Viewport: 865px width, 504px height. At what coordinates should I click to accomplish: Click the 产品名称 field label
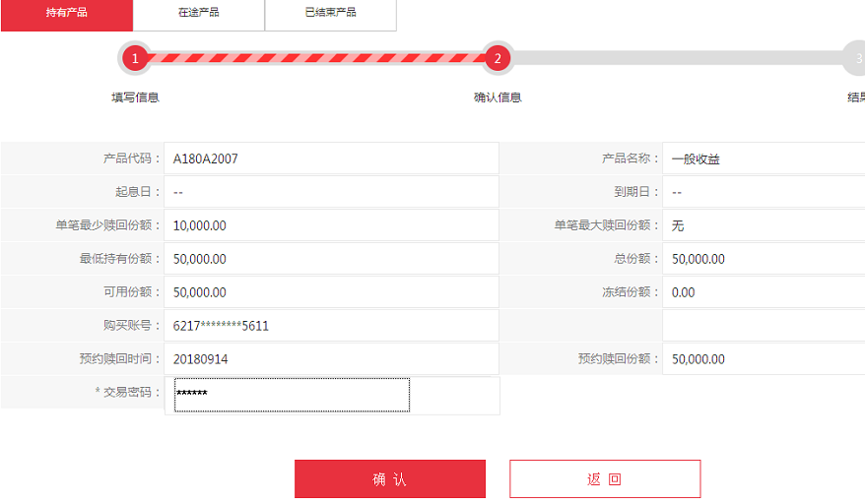631,158
